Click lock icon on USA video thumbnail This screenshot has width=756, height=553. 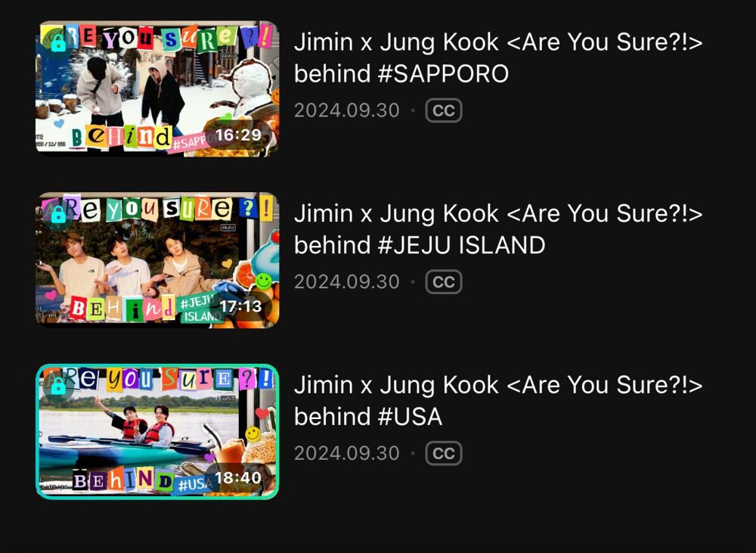(x=58, y=386)
